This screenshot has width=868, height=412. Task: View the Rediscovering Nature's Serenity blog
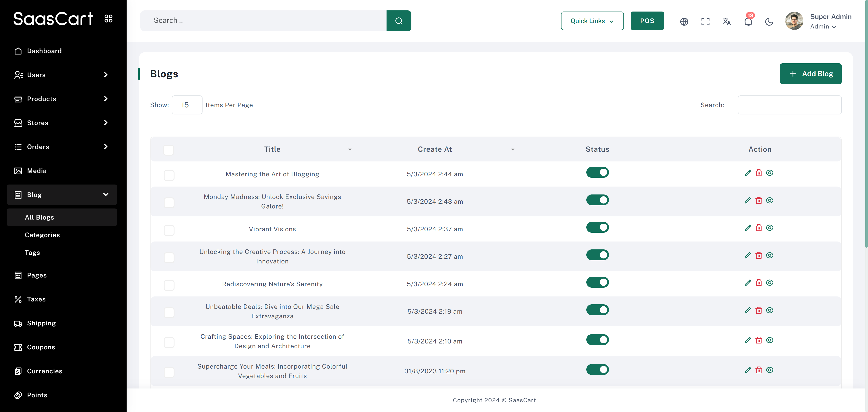770,283
